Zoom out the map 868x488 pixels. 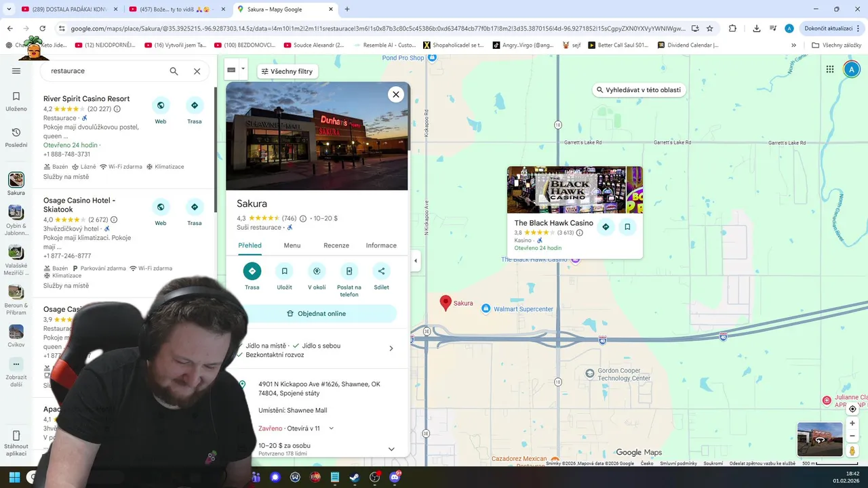coord(852,436)
